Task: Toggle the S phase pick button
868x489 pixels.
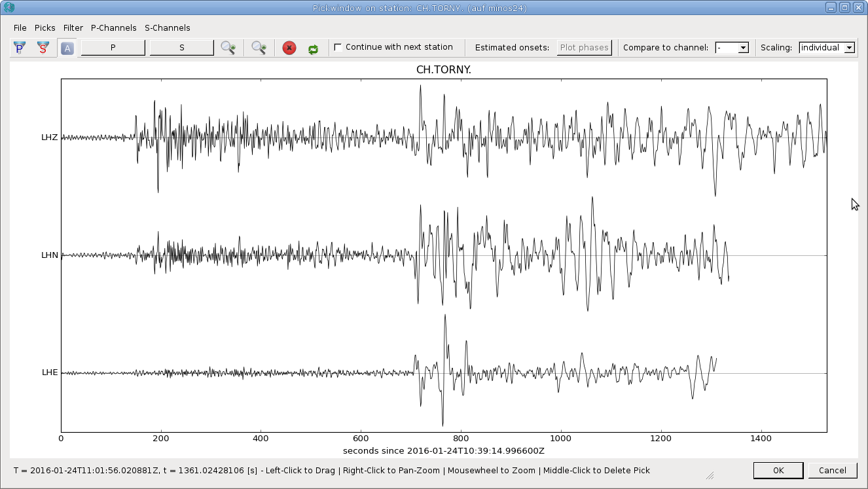Action: (x=182, y=48)
